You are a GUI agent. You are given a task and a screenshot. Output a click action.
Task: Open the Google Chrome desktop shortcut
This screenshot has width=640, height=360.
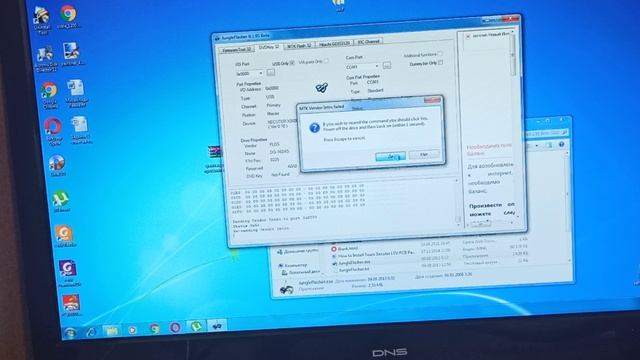(x=49, y=95)
